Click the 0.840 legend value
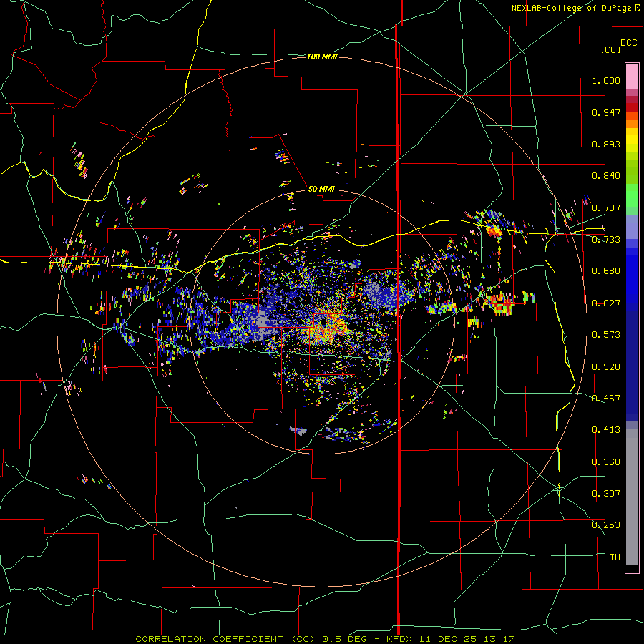The image size is (644, 644). (x=606, y=176)
